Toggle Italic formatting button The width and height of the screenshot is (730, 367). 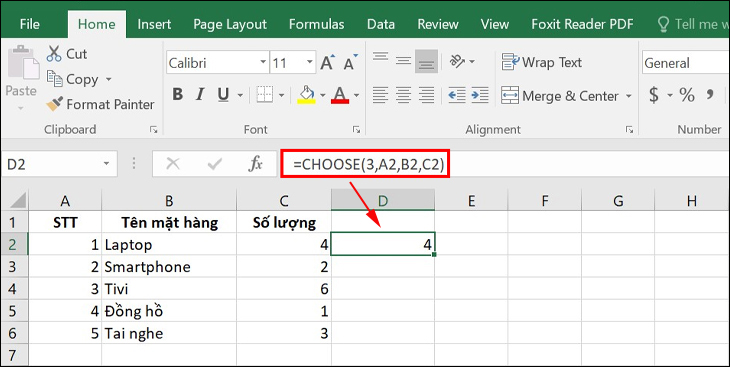(x=200, y=95)
